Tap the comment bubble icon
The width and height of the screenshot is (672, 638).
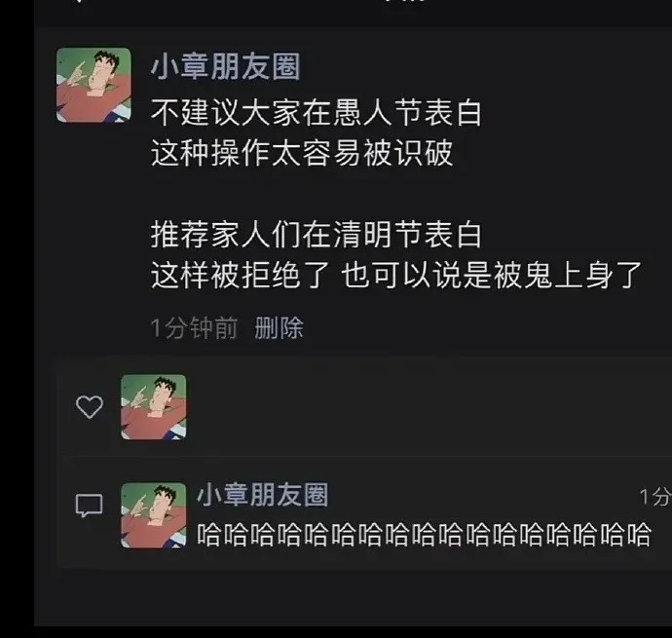tap(90, 506)
